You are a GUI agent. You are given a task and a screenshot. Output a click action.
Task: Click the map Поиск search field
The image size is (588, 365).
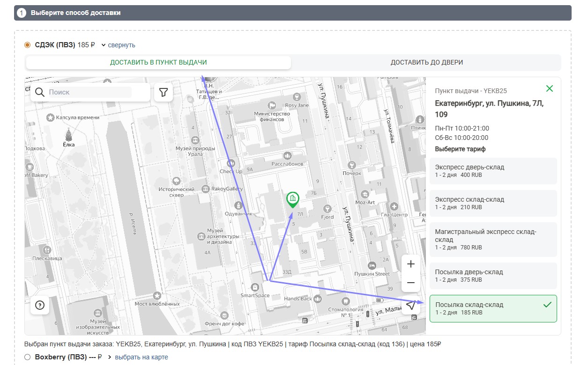pyautogui.click(x=90, y=92)
